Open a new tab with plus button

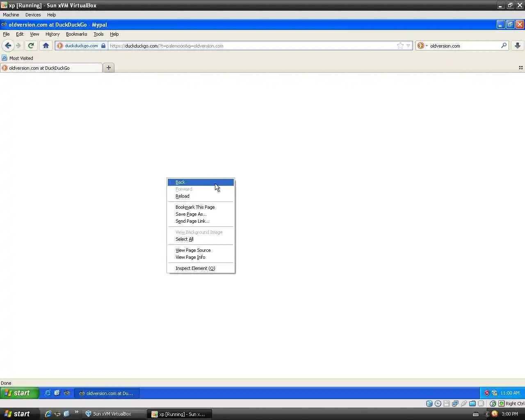(109, 68)
